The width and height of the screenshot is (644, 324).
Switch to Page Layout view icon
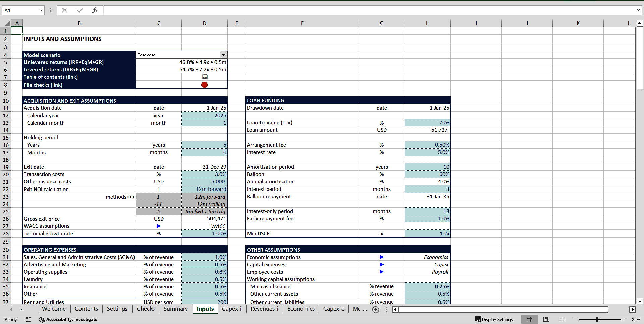coord(546,319)
